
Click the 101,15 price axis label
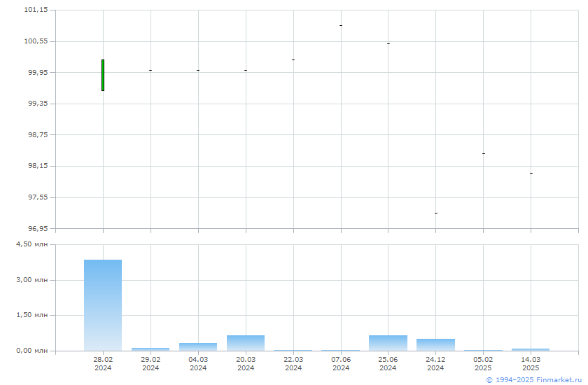36,9
